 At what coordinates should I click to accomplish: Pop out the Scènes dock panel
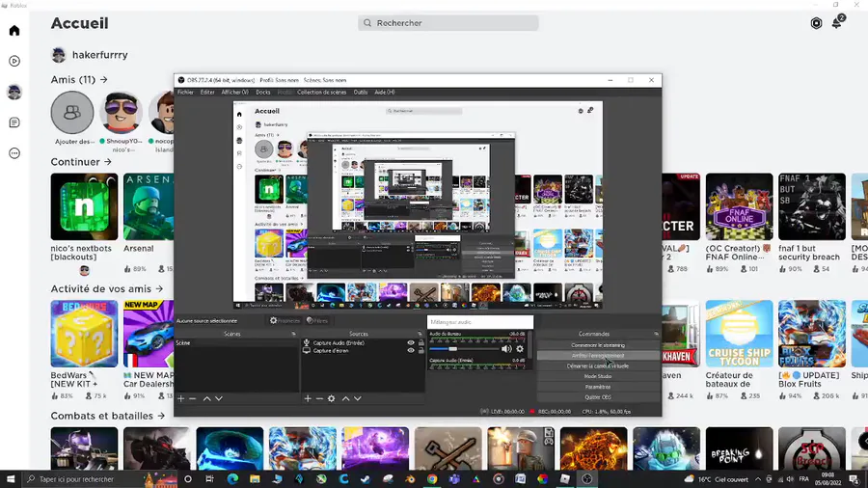tap(293, 335)
